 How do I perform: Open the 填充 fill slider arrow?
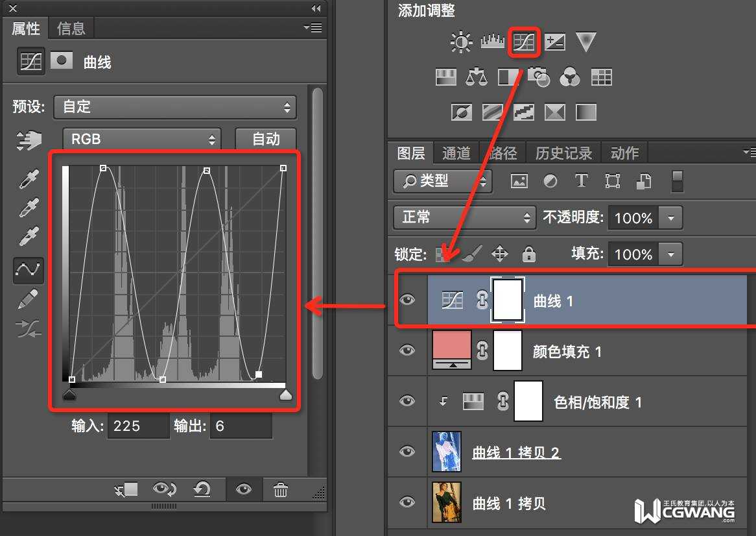670,254
